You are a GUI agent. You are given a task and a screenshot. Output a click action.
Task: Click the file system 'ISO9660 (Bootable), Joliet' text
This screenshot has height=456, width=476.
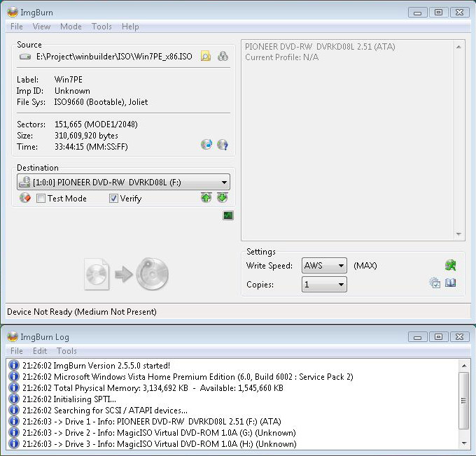click(x=101, y=102)
